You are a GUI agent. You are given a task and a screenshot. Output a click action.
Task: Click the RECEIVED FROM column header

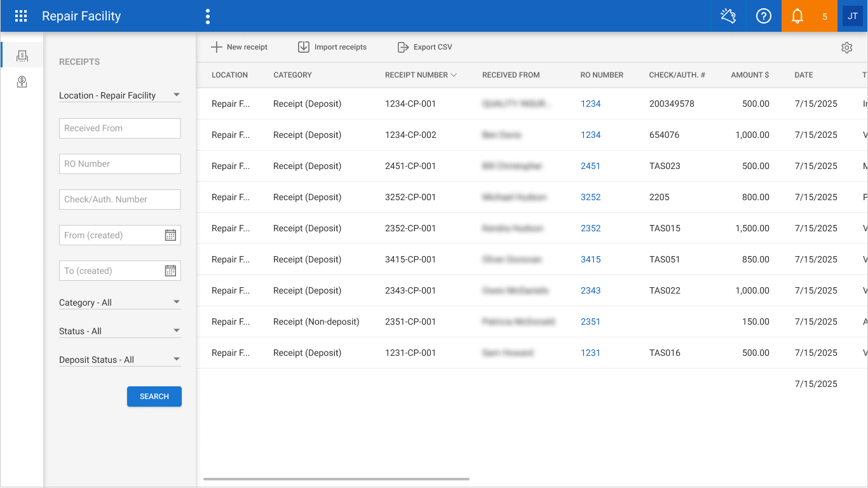tap(511, 75)
